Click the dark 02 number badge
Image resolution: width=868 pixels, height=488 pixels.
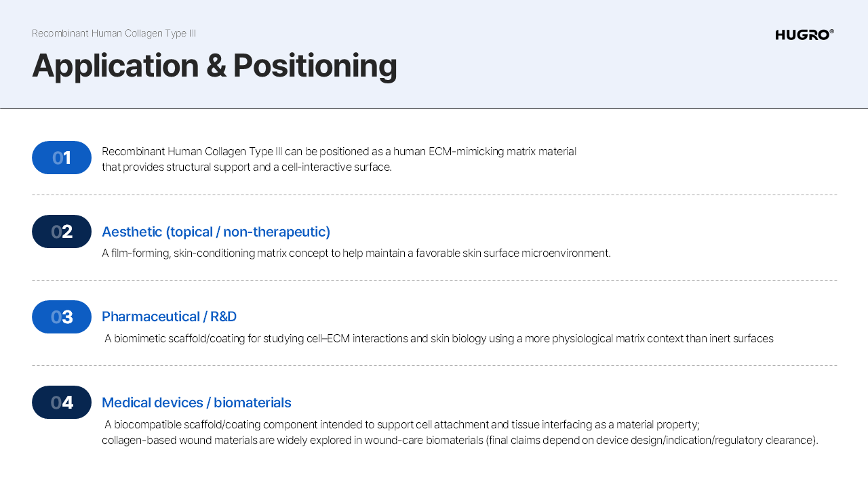[x=62, y=232]
